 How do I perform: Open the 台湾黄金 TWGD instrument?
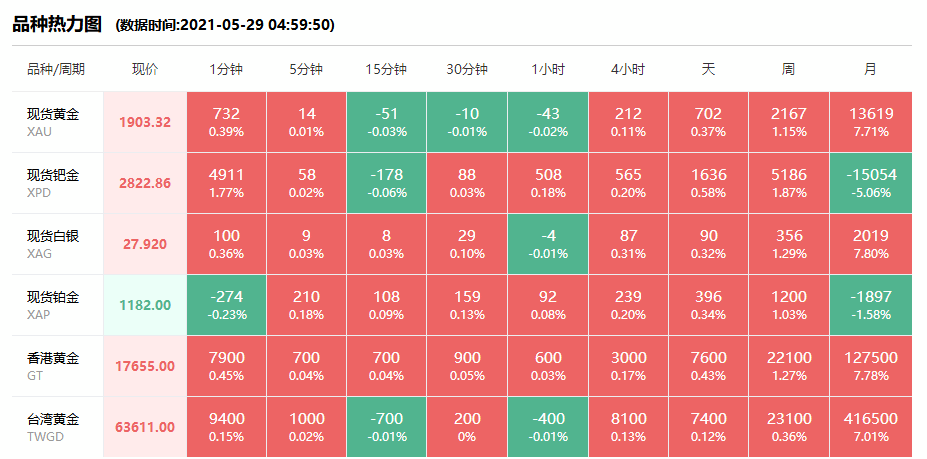pyautogui.click(x=53, y=427)
